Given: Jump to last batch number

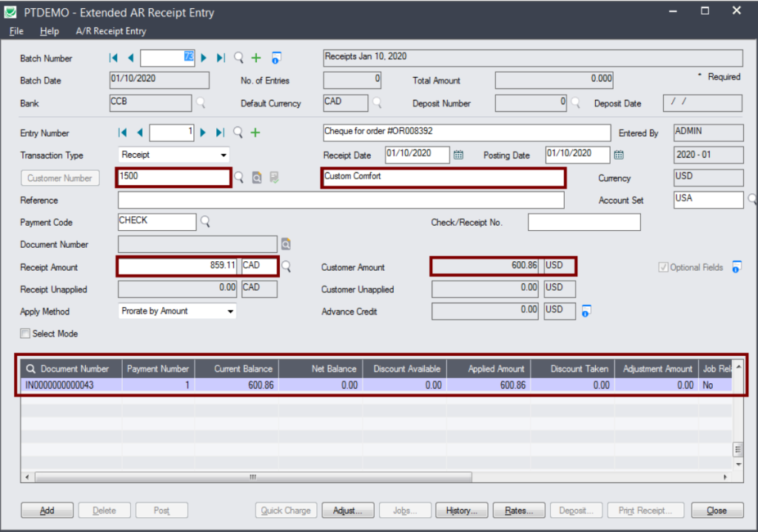Looking at the screenshot, I should [221, 58].
